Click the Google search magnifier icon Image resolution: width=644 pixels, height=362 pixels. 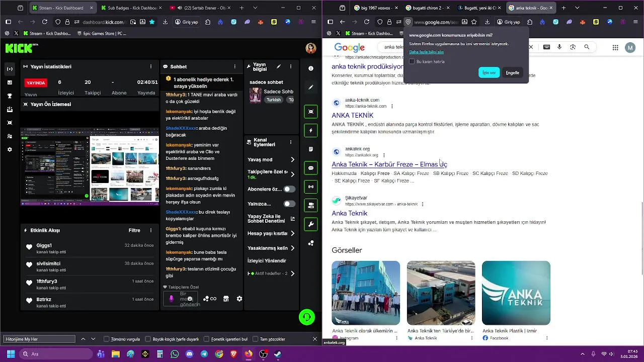[x=587, y=47]
